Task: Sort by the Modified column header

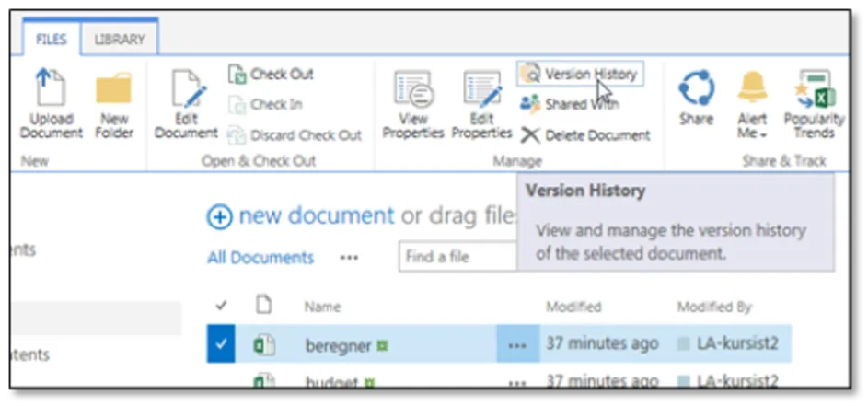Action: [x=573, y=307]
